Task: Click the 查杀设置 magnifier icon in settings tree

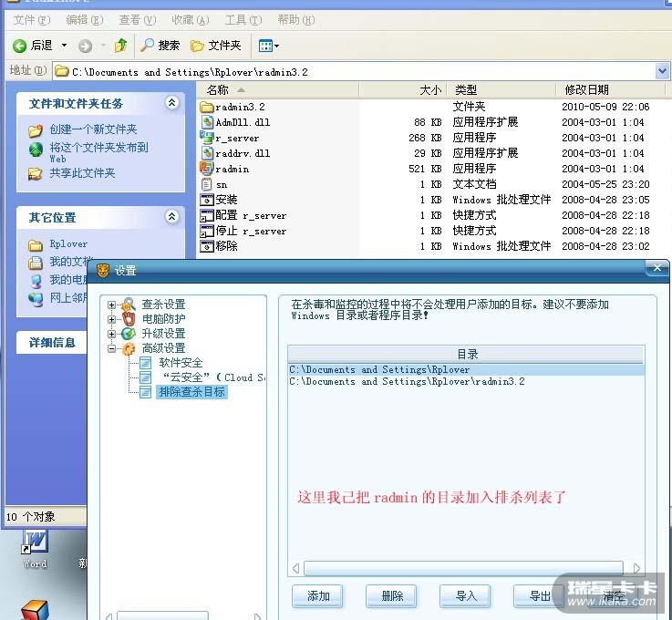Action: pos(129,305)
